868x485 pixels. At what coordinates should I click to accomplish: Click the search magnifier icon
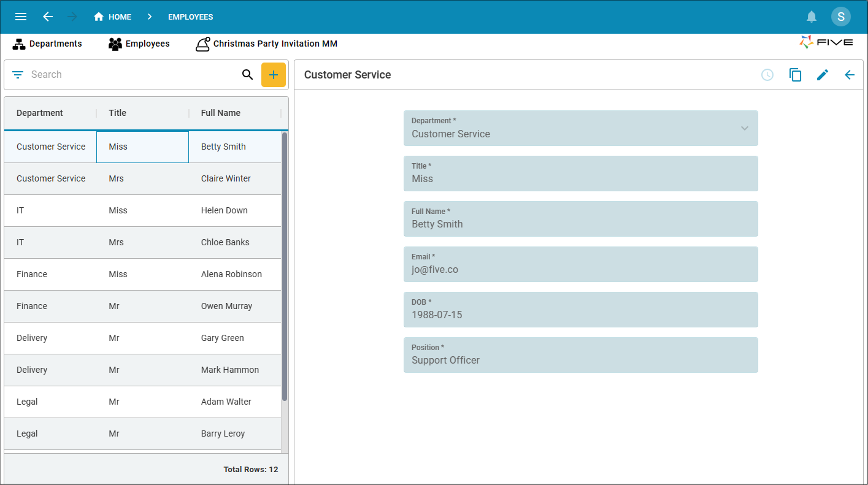point(247,75)
